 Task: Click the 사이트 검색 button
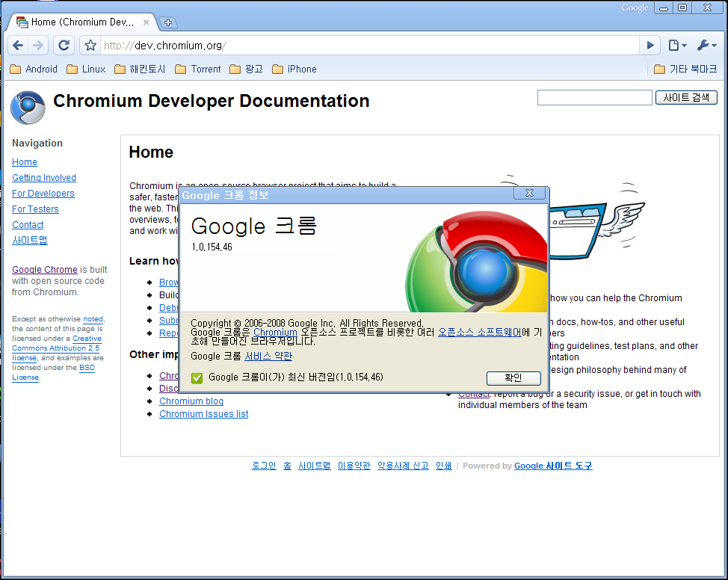pyautogui.click(x=686, y=97)
